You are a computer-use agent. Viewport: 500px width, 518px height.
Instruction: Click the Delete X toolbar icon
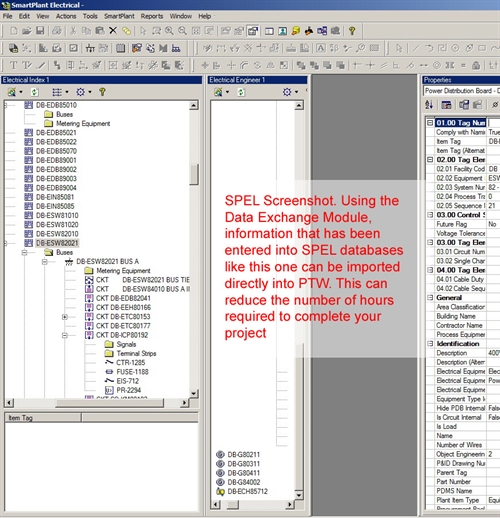113,31
